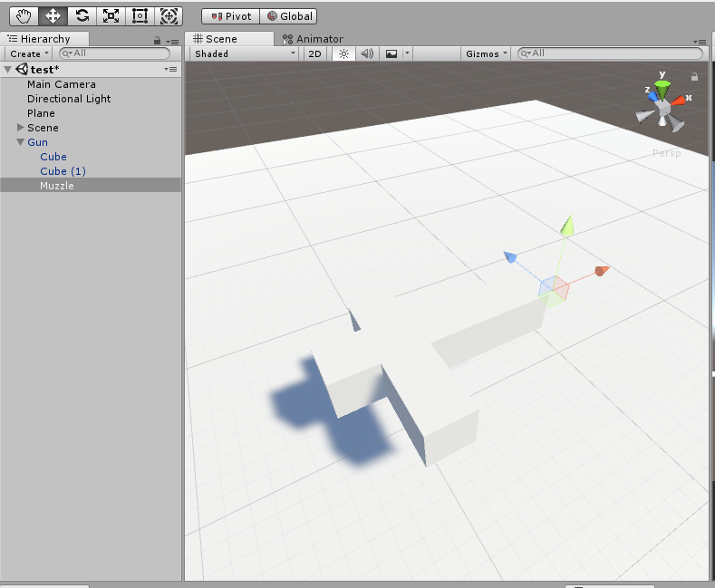Toggle Persp projection label

[x=666, y=153]
